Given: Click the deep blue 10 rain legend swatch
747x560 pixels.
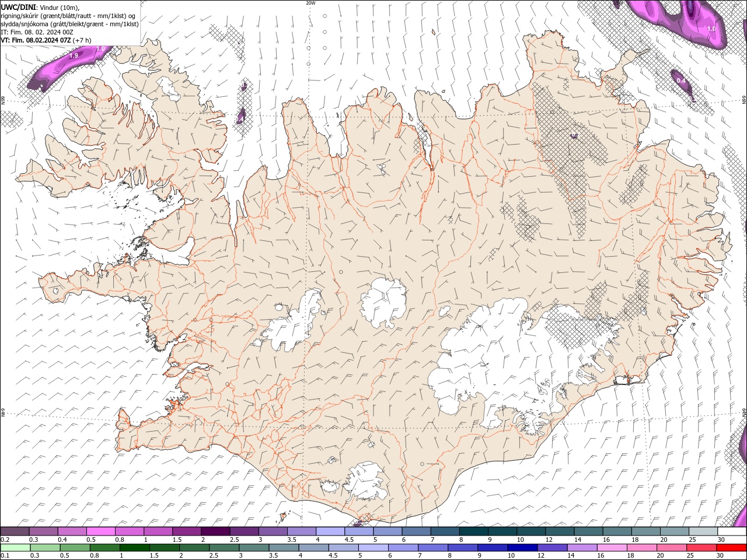Looking at the screenshot, I should coord(522,548).
